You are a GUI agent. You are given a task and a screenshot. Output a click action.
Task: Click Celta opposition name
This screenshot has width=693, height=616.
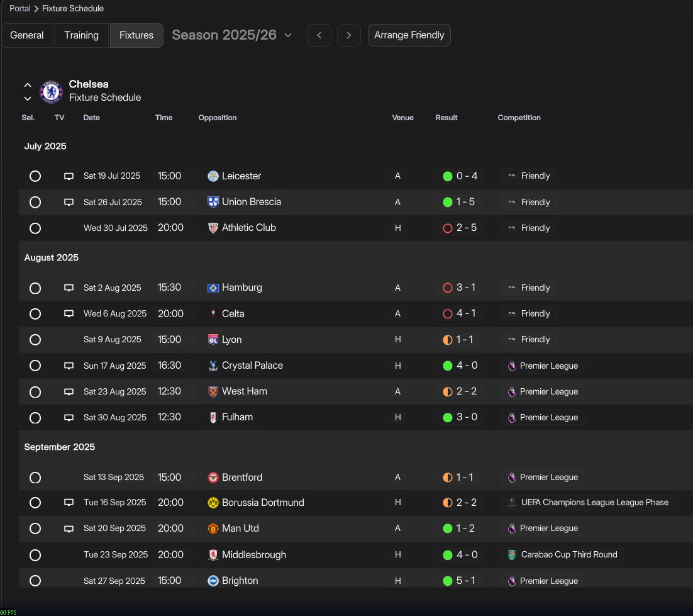point(233,313)
